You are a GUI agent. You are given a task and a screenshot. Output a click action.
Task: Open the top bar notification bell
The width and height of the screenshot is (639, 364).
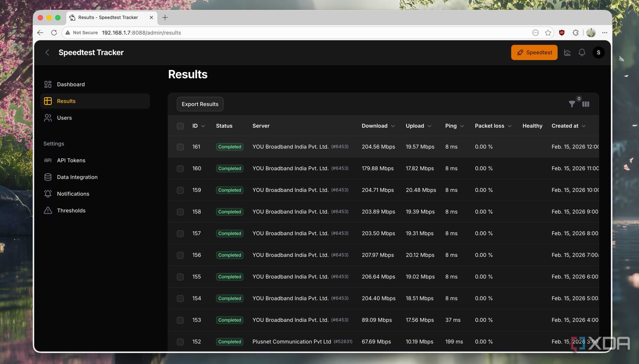582,53
